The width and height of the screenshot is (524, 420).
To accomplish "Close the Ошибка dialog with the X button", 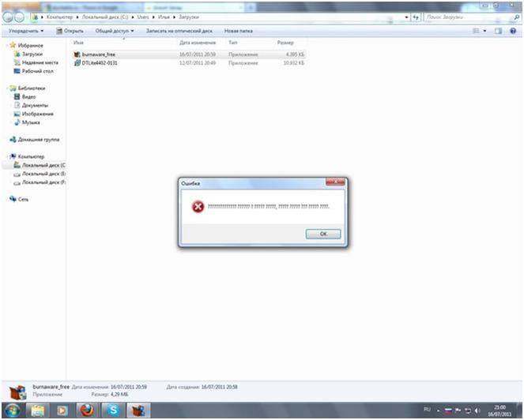I will pos(337,182).
